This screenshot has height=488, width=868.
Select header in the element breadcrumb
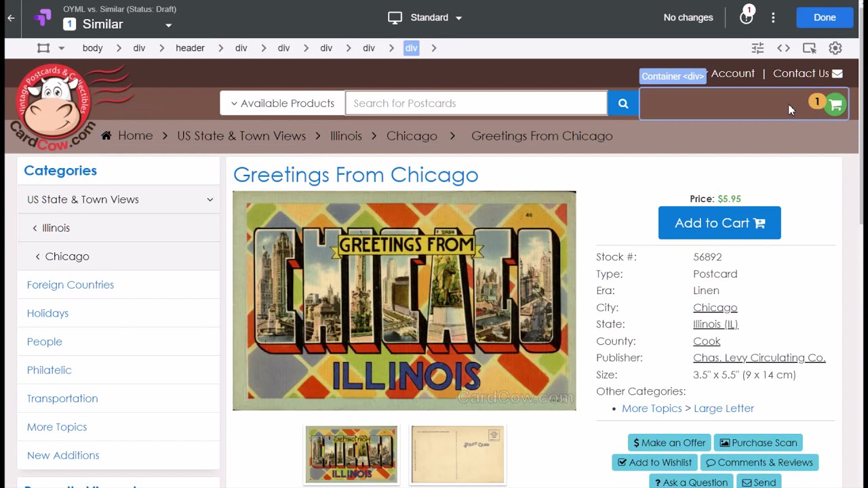[x=190, y=48]
